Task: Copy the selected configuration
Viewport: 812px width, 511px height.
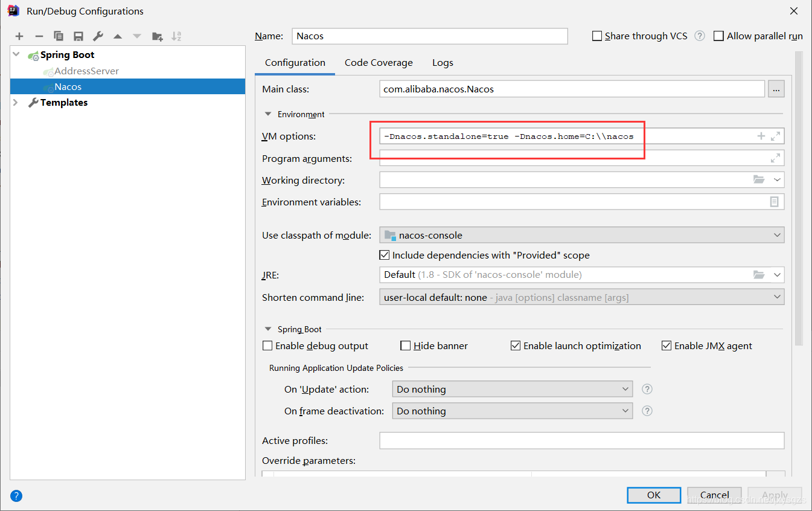Action: click(59, 36)
